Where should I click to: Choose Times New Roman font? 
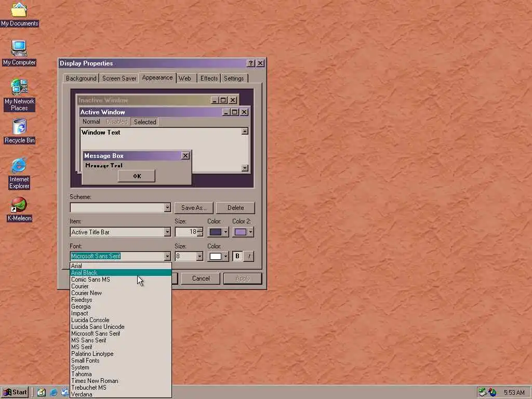121,381
